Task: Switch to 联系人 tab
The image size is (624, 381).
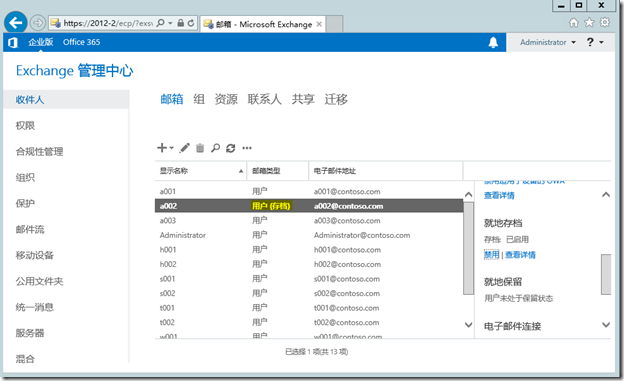Action: coord(265,99)
